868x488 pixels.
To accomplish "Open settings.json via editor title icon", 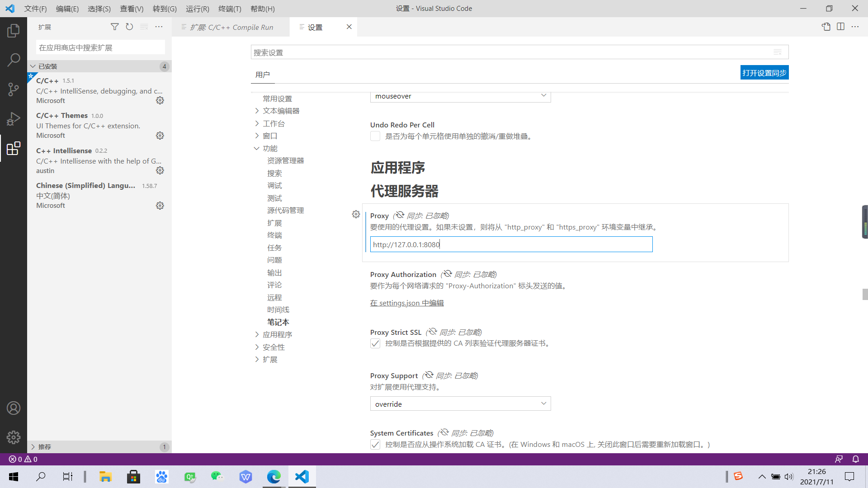I will [x=826, y=27].
